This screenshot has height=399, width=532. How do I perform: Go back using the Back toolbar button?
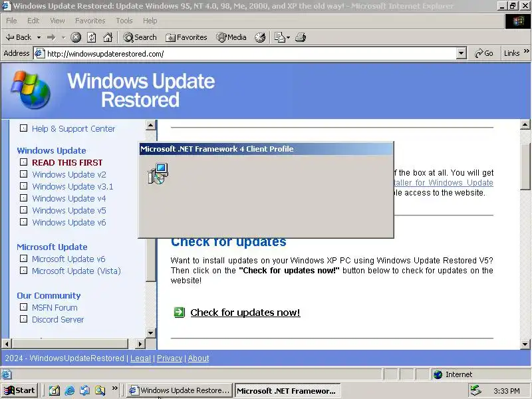point(19,37)
